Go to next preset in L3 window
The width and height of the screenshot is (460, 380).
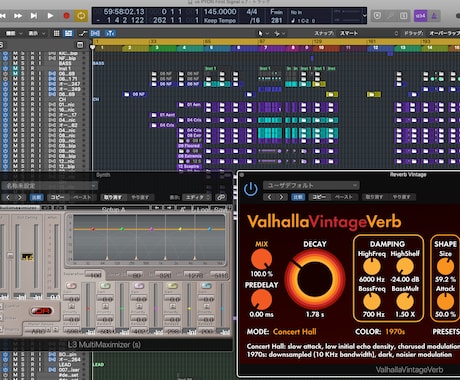click(20, 197)
